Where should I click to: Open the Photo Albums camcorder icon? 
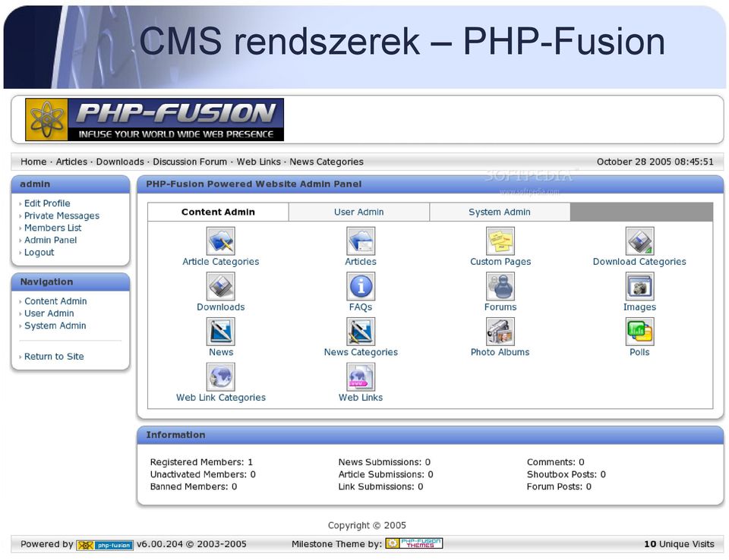(500, 332)
